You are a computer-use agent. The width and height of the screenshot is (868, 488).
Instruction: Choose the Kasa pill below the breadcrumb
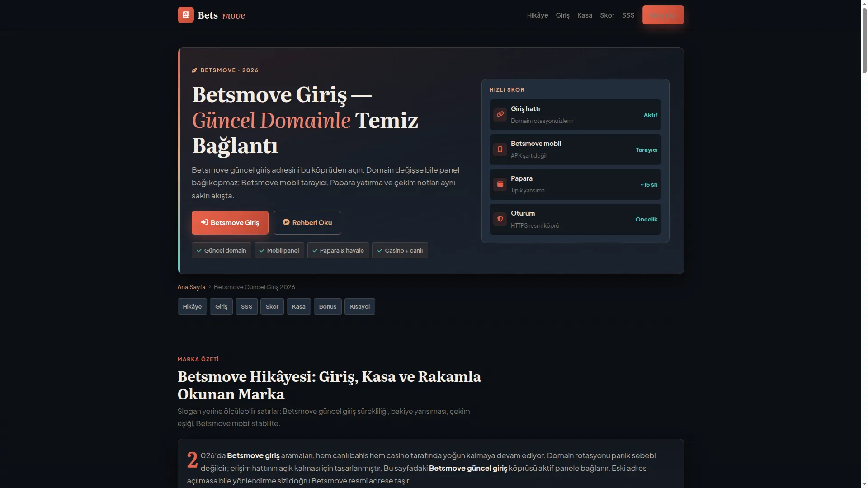[299, 307]
